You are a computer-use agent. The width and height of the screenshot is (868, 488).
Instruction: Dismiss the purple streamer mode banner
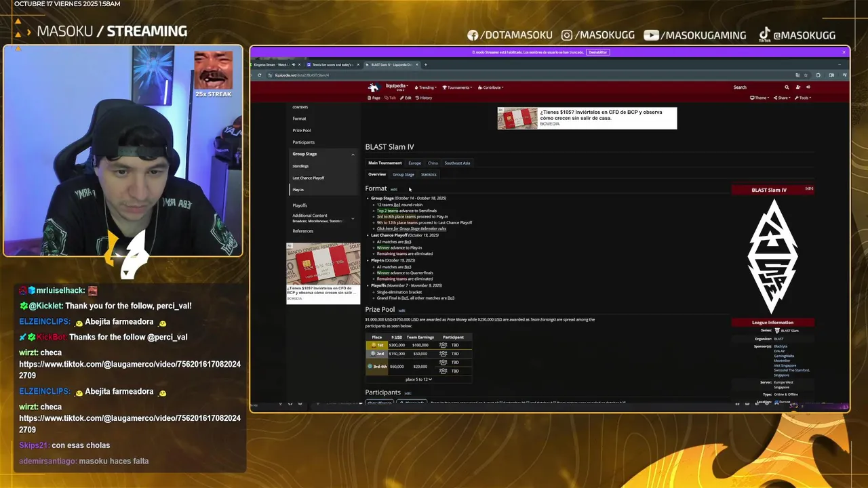844,52
